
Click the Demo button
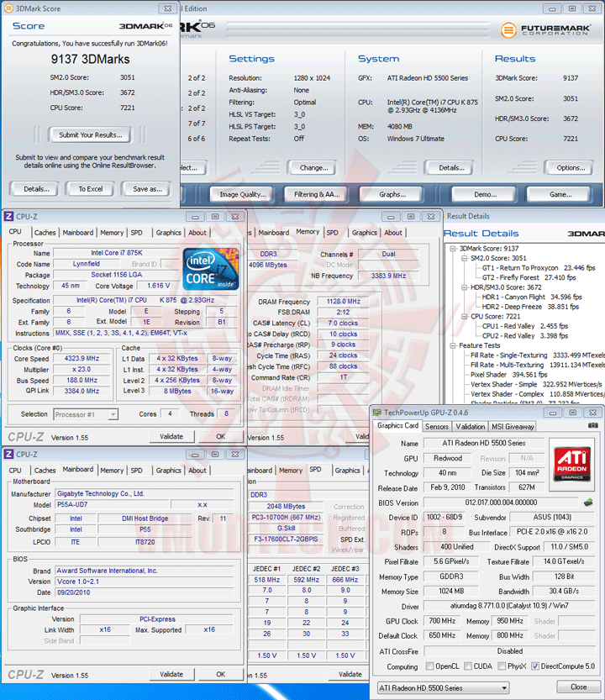pos(485,194)
